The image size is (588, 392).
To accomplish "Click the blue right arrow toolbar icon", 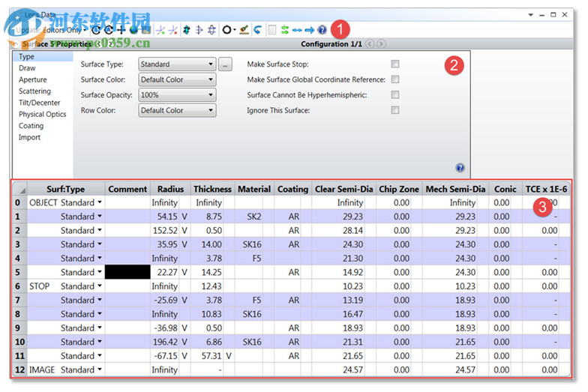I will click(309, 30).
